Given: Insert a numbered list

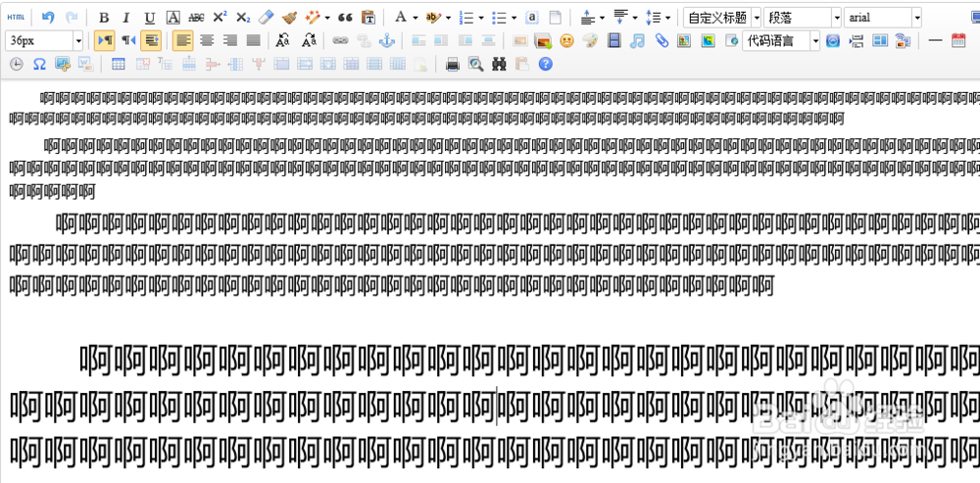Looking at the screenshot, I should point(466,18).
